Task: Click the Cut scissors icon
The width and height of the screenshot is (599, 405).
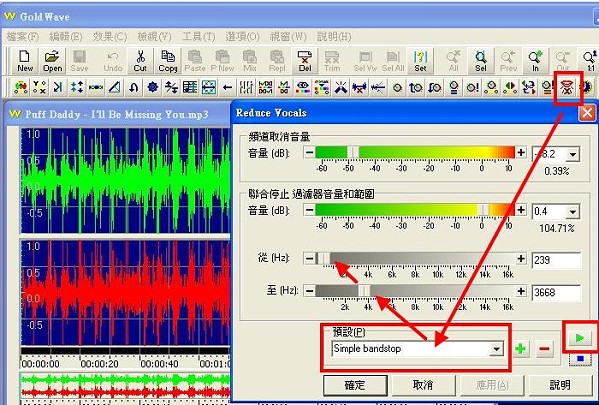Action: pyautogui.click(x=140, y=61)
